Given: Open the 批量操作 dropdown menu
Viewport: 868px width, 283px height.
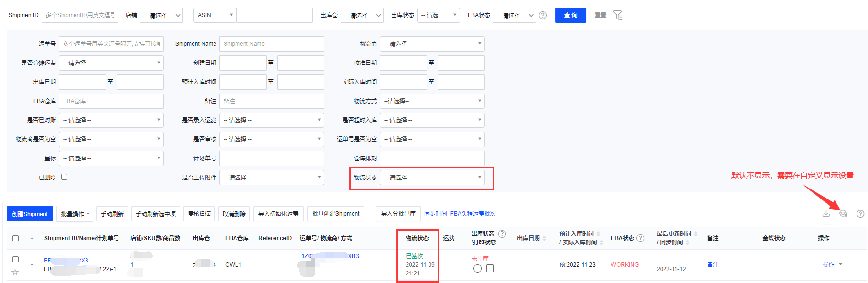Looking at the screenshot, I should 75,214.
